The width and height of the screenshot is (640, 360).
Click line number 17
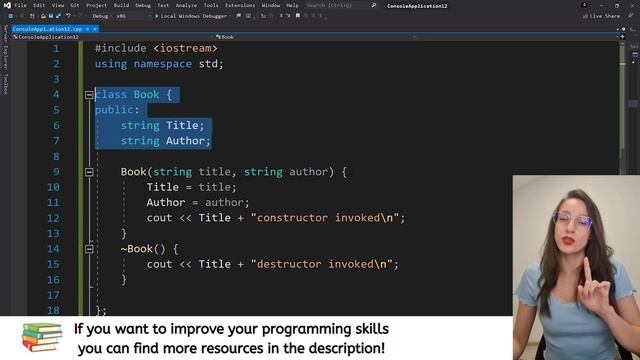point(53,295)
